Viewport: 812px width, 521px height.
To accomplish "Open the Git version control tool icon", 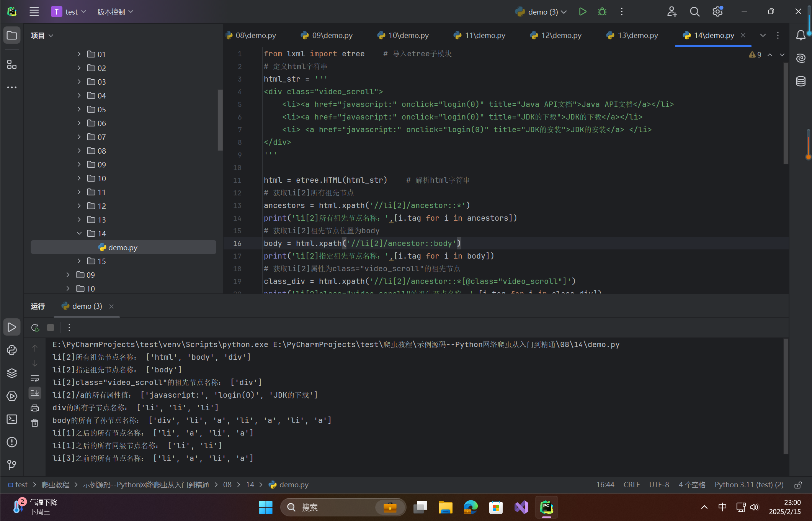I will pos(12,465).
